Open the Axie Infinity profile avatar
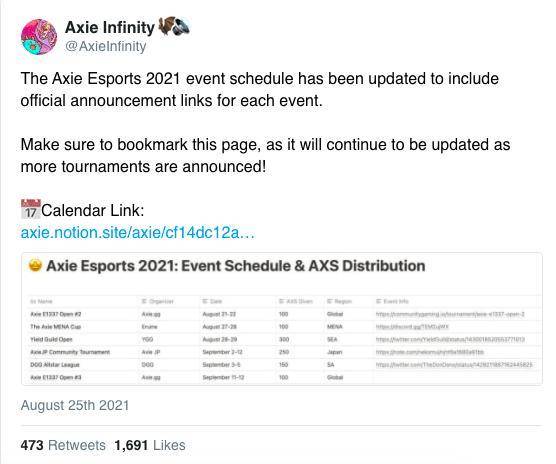This screenshot has height=464, width=556. (x=39, y=37)
